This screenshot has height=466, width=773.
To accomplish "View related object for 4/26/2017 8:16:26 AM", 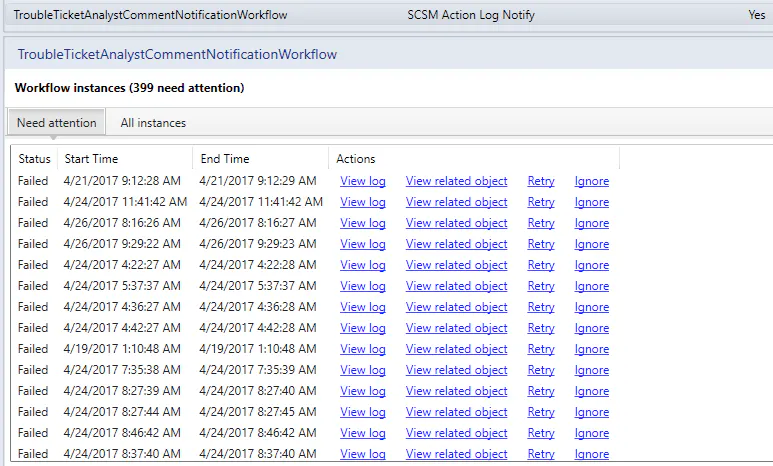I will [457, 223].
